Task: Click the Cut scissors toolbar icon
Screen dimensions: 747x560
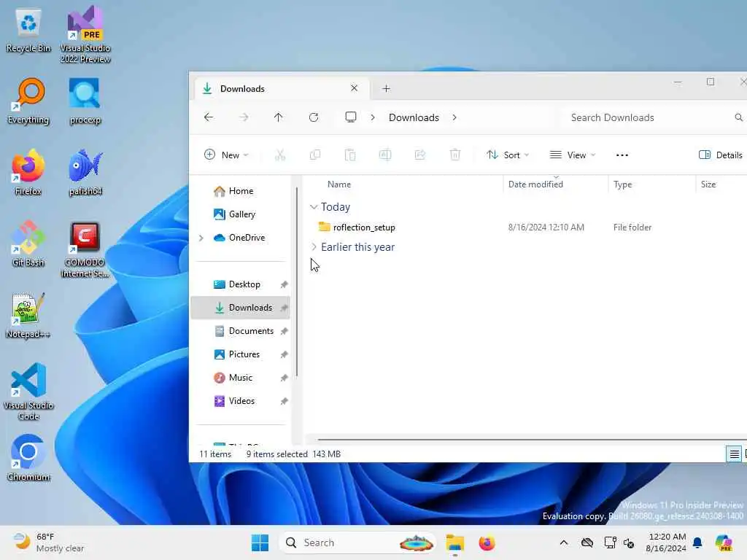Action: (x=280, y=155)
